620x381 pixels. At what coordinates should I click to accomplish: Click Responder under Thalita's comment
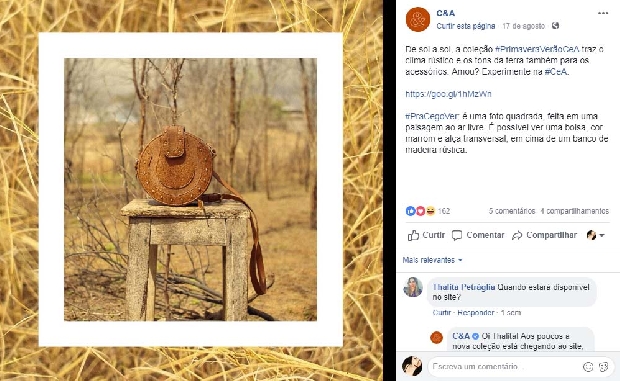coord(476,313)
